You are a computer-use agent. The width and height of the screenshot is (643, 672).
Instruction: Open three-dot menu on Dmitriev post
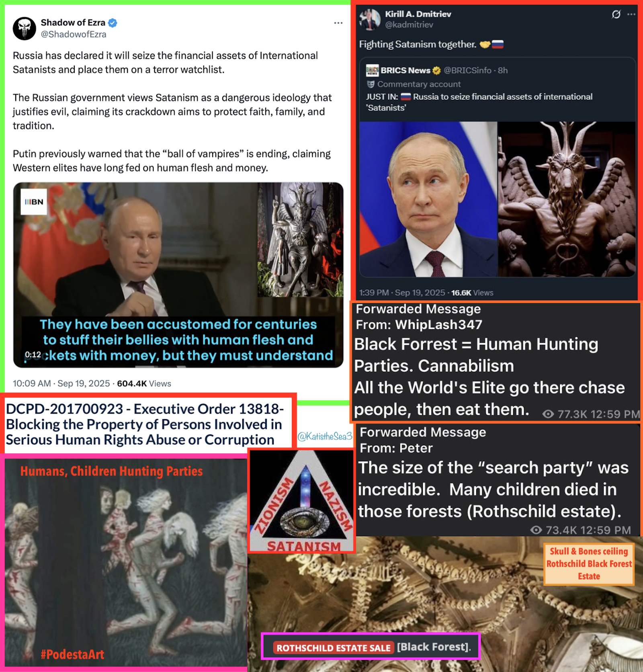[x=631, y=14]
